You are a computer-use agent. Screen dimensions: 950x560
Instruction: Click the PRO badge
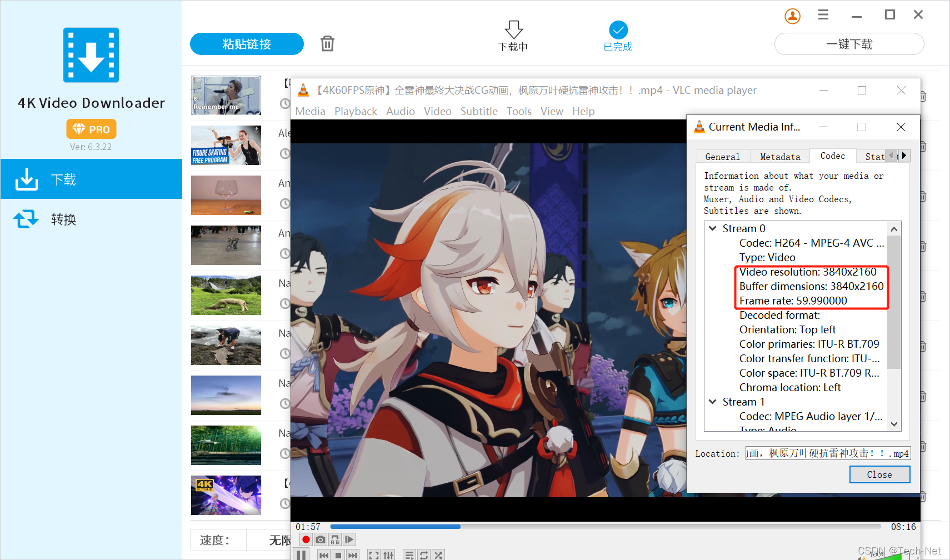coord(91,129)
